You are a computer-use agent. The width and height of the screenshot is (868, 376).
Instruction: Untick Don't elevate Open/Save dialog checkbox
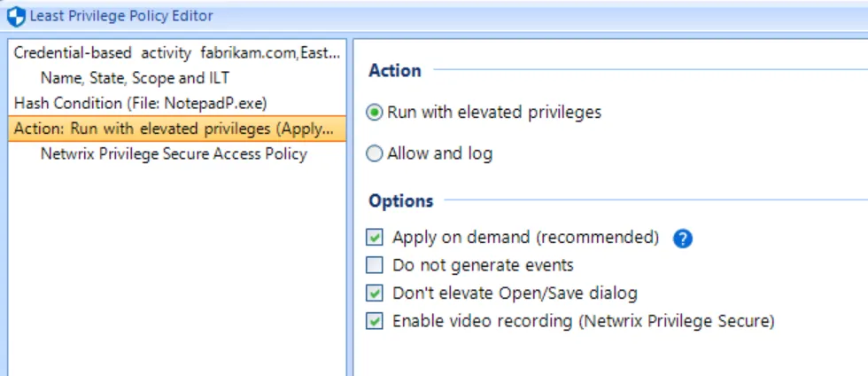tap(374, 293)
